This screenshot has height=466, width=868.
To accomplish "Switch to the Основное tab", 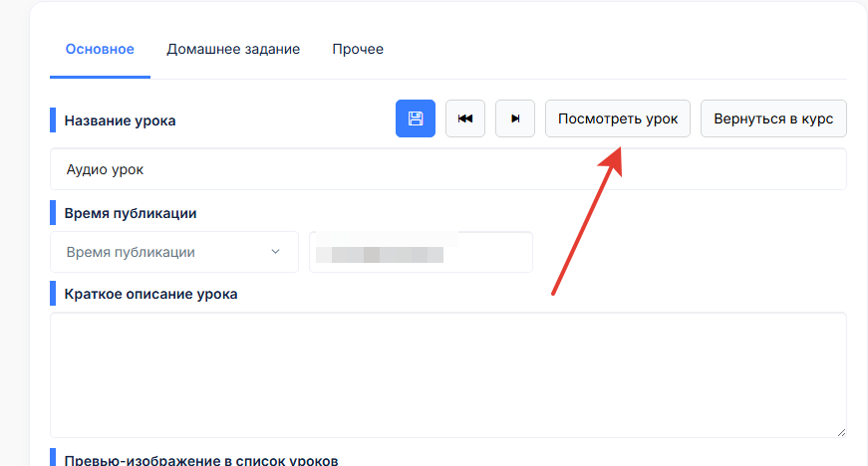I will pos(100,49).
